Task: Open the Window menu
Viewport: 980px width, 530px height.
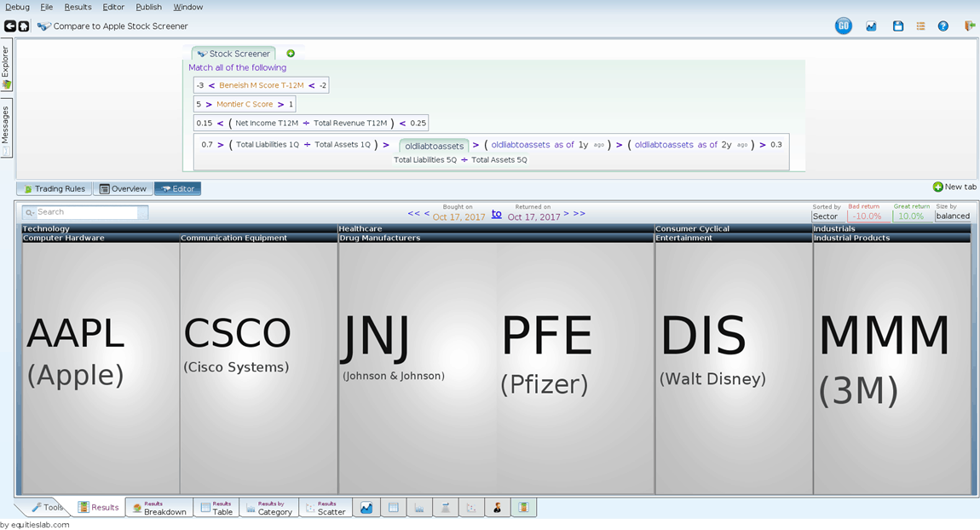Action: click(188, 7)
